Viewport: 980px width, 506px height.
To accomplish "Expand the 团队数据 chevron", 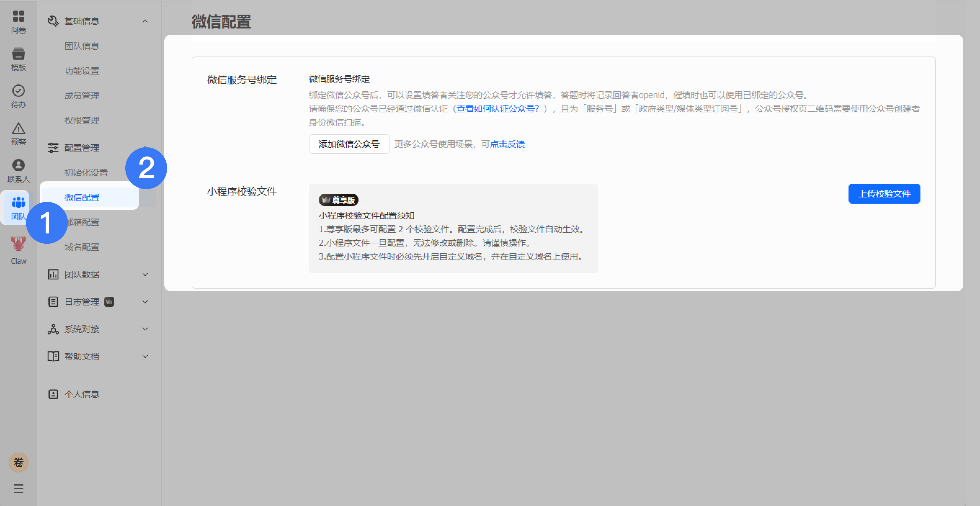I will tap(145, 274).
